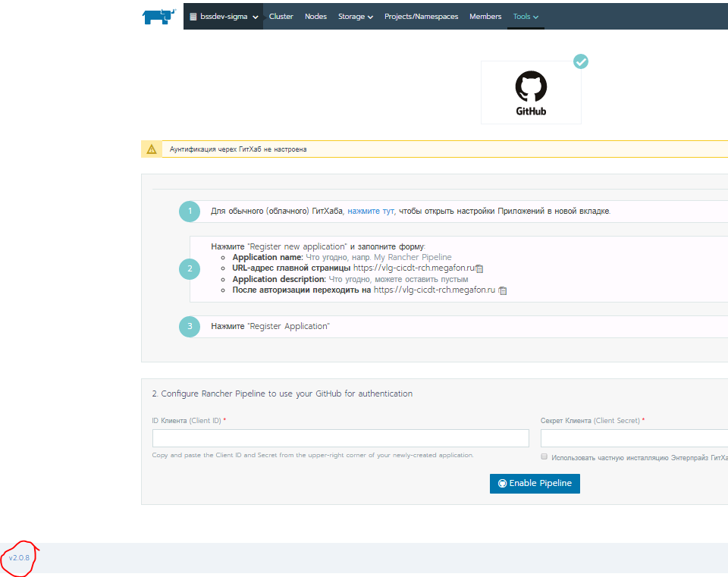Image resolution: width=728 pixels, height=577 pixels.
Task: Click the Rancher bull logo
Action: point(158,16)
